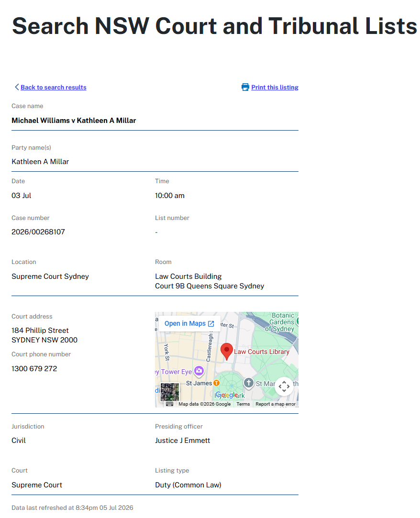Click the Search NSW Court and Tribunal Lists heading
This screenshot has height=518, width=420.
coord(214,26)
